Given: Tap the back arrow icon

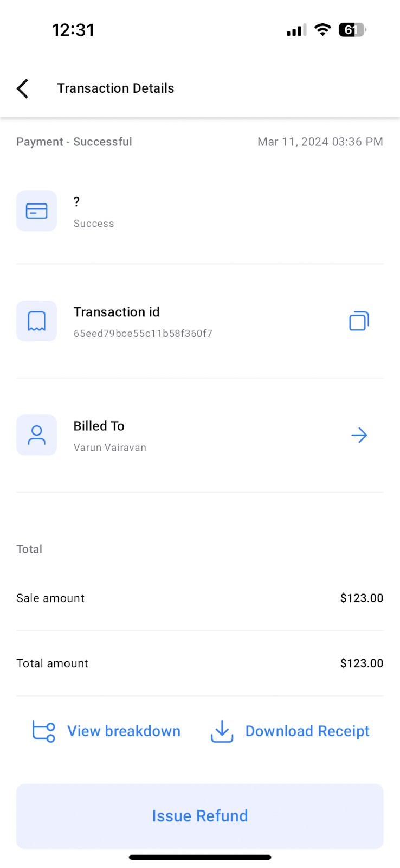Looking at the screenshot, I should click(23, 88).
